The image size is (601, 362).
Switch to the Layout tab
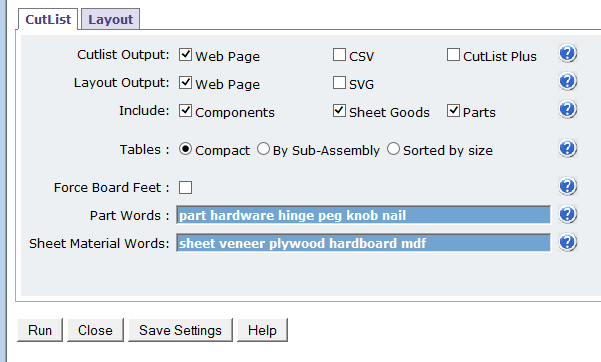tap(110, 19)
